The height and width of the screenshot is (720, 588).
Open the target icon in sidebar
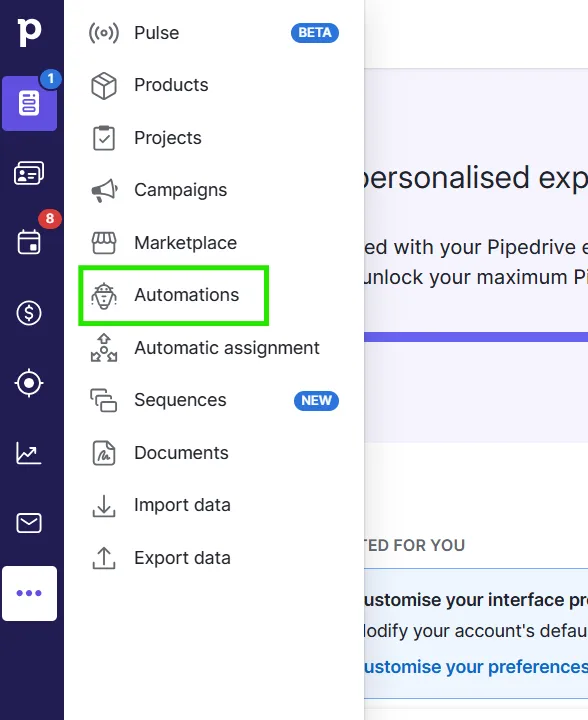tap(29, 383)
